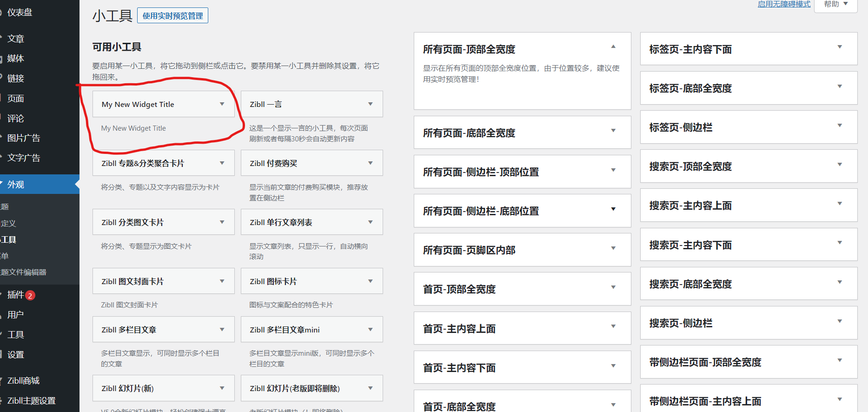Expand the Zibll 幻灯片(新) widget arrow
Viewport: 868px width, 412px height.
pyautogui.click(x=222, y=388)
